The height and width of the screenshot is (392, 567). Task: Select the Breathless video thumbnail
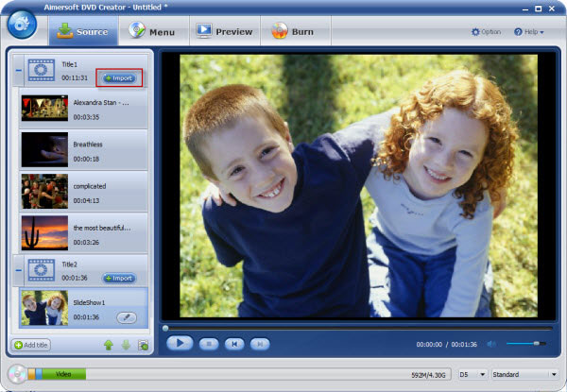[x=44, y=148]
